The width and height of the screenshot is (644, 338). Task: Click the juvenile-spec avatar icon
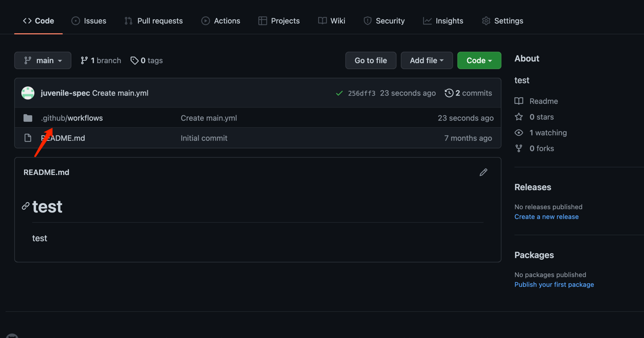(28, 93)
